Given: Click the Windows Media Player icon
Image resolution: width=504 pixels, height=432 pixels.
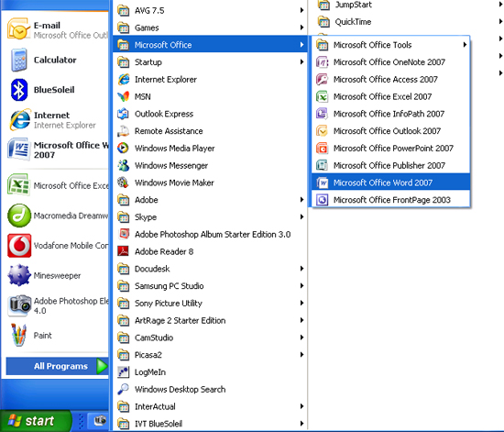Looking at the screenshot, I should click(x=124, y=149).
